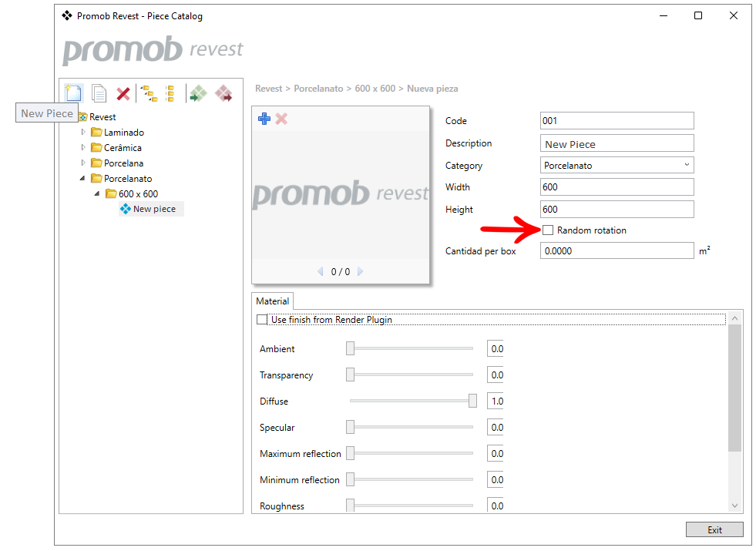The height and width of the screenshot is (551, 756).
Task: Click the export catalog red arrow icon
Action: pyautogui.click(x=223, y=93)
